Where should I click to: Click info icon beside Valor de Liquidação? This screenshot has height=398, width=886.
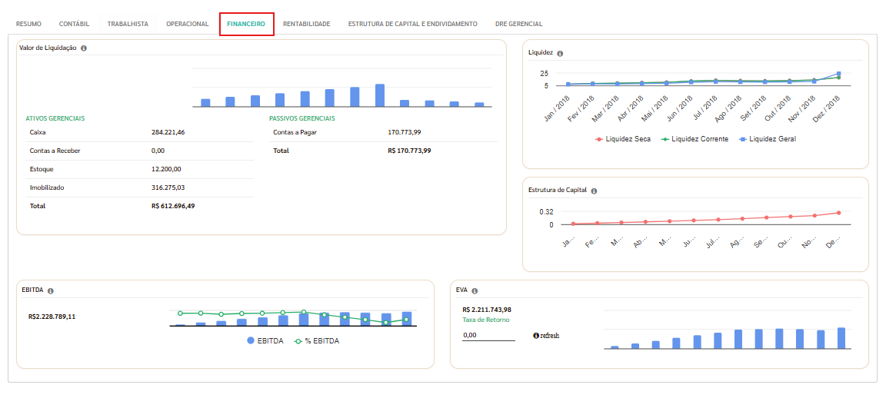click(x=84, y=48)
